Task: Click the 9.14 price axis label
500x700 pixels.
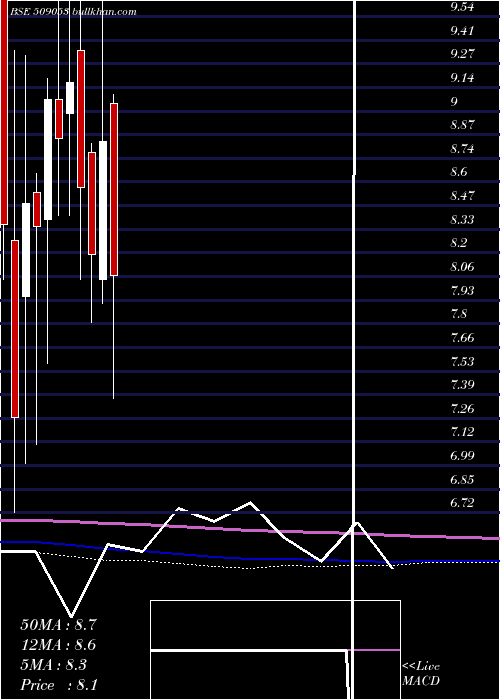Action: [462, 78]
